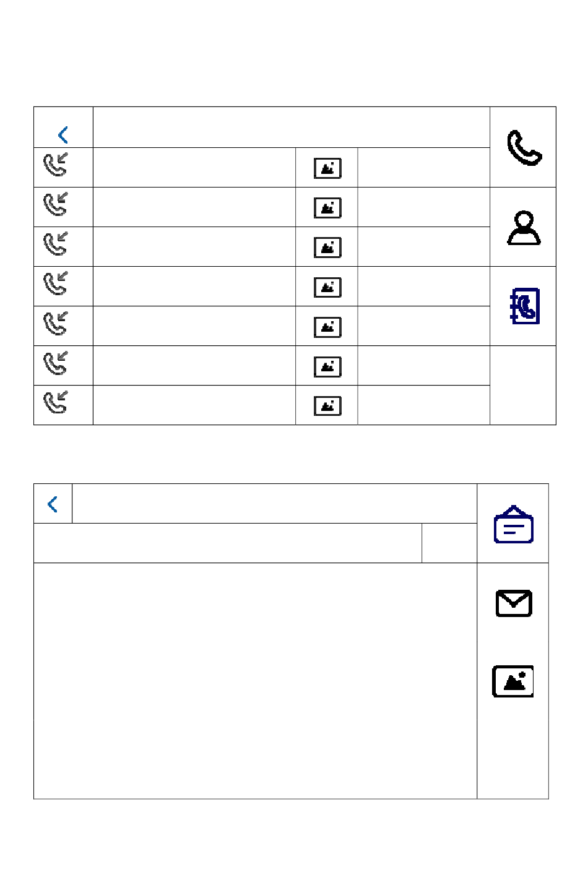Open the picture icon in message sidebar
The width and height of the screenshot is (588, 872).
tap(513, 681)
